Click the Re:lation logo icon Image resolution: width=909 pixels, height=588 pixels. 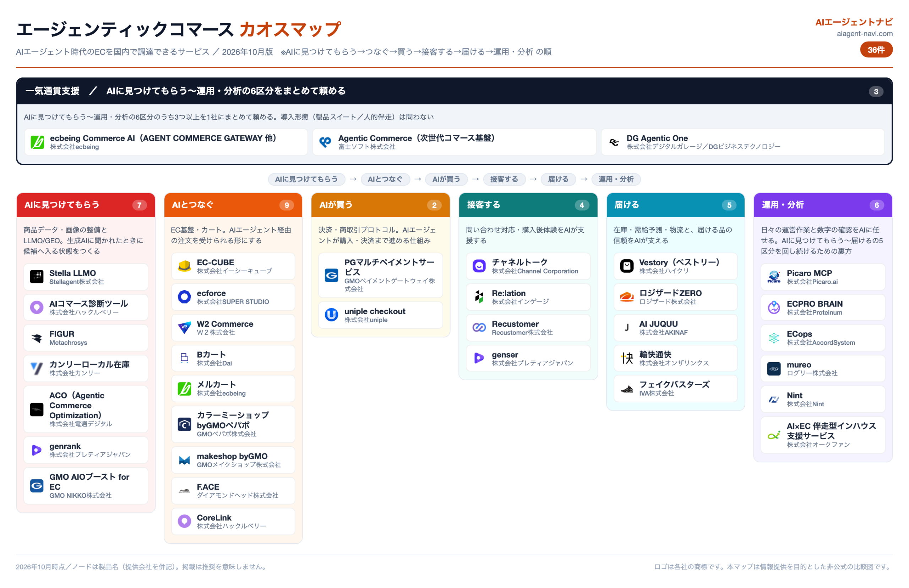(x=479, y=297)
